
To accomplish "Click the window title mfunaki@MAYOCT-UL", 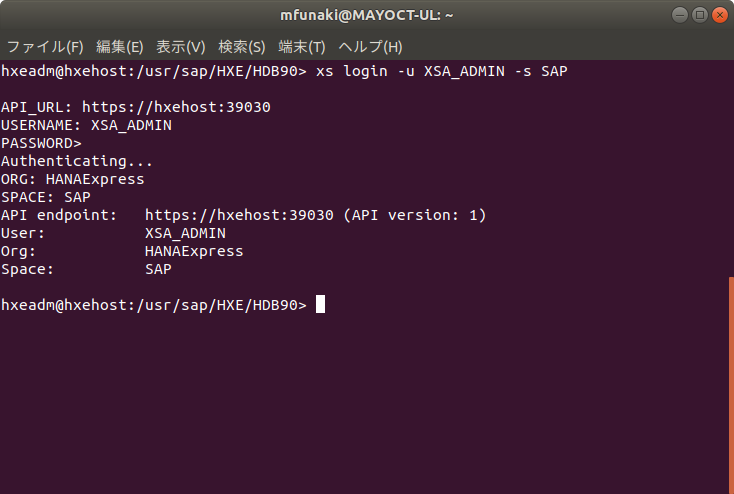I will coord(366,15).
